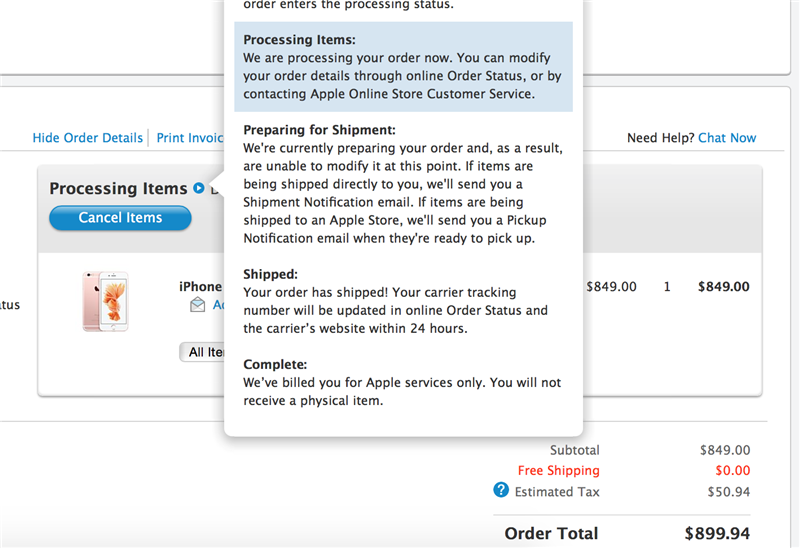Open the Print Invoice link
The image size is (800, 548).
(x=190, y=138)
